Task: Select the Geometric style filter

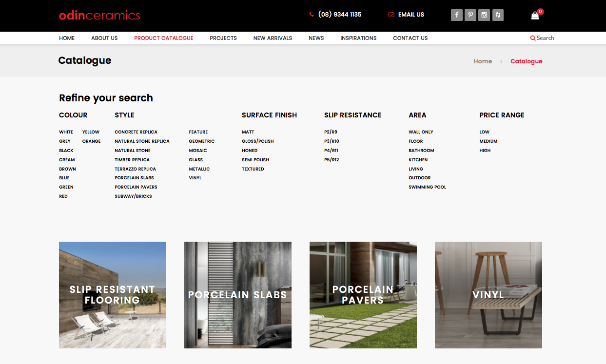Action: (x=202, y=141)
